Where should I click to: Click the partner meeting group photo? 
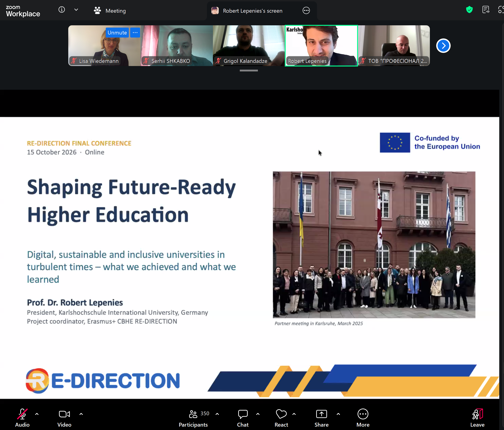coord(374,245)
